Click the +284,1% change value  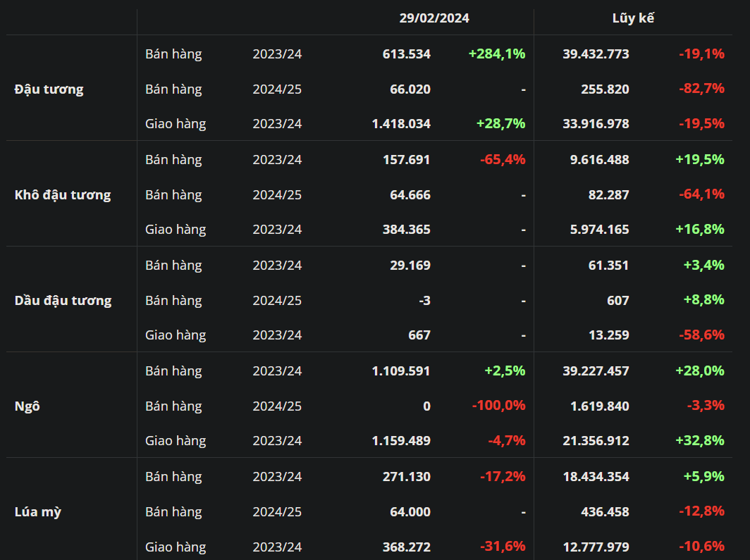click(x=496, y=54)
